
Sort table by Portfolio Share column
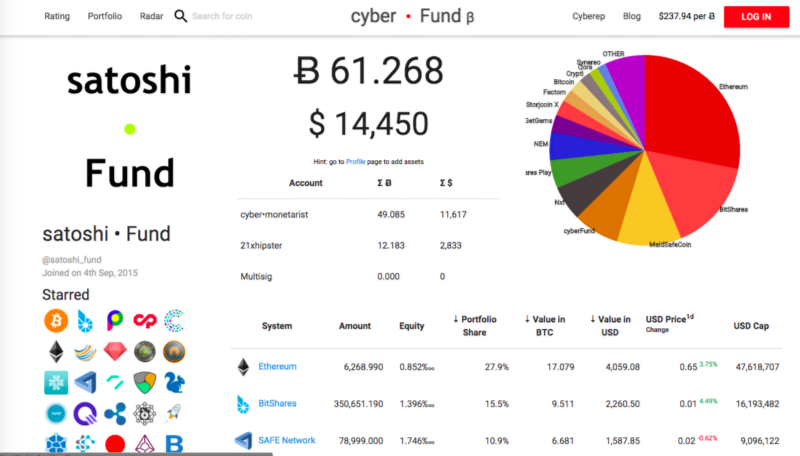click(x=480, y=326)
